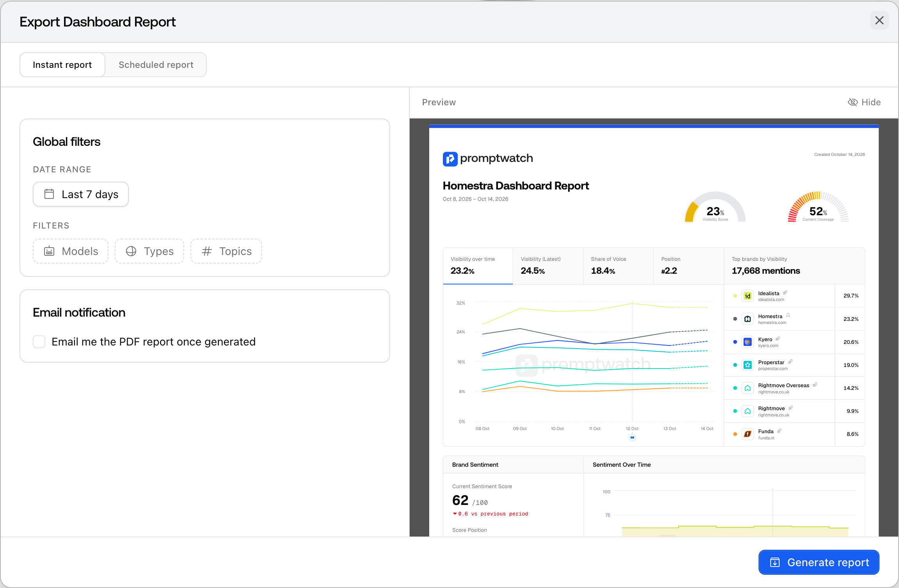
Task: Click the Created October 14, 2026 text
Action: (x=839, y=154)
